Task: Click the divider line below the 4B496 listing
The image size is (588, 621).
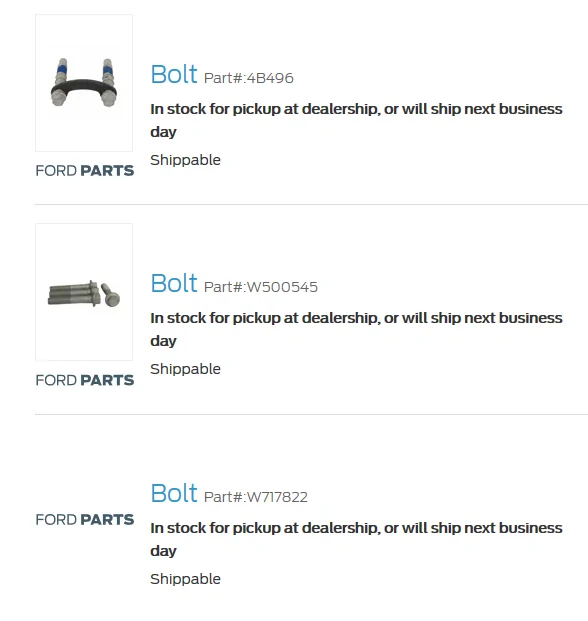Action: pyautogui.click(x=311, y=204)
